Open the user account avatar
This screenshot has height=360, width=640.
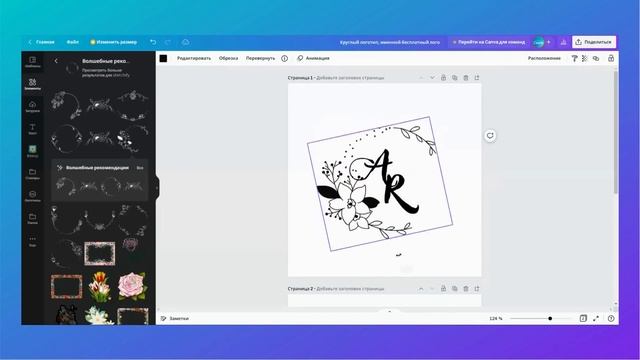[x=538, y=42]
